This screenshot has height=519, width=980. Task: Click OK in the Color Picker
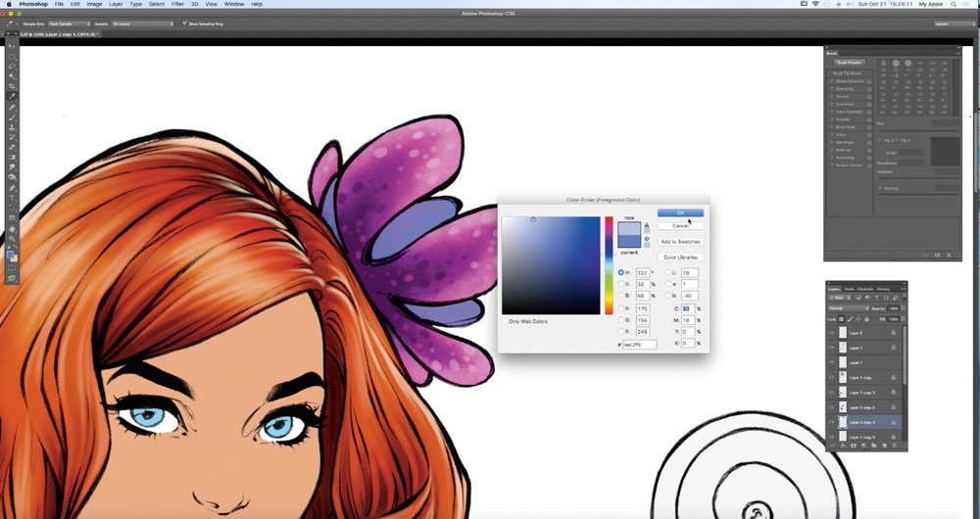(x=681, y=212)
